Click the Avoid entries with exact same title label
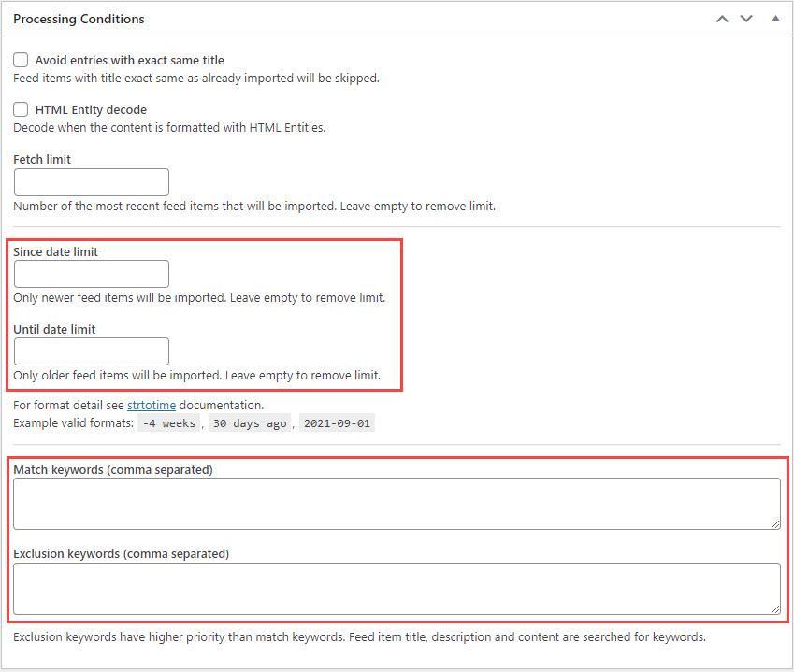 (129, 60)
